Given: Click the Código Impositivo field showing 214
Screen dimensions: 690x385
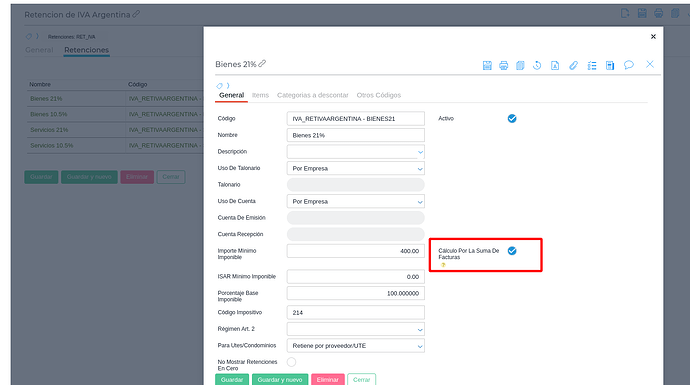Looking at the screenshot, I should tap(356, 312).
